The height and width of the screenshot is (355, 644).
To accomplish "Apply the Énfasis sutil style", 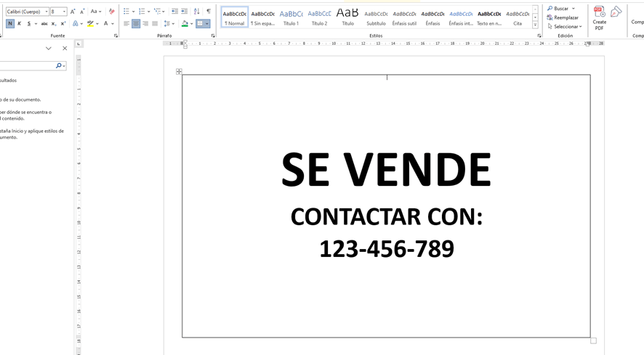I will (405, 17).
